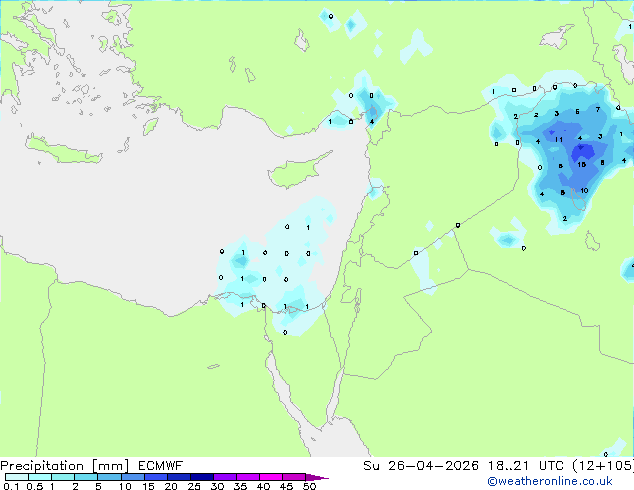Select the 0.5–1 mm legend swatch

click(x=40, y=477)
